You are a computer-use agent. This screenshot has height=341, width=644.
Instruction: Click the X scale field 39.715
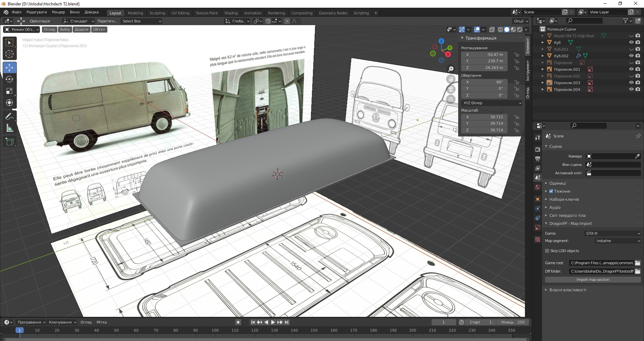pyautogui.click(x=485, y=117)
